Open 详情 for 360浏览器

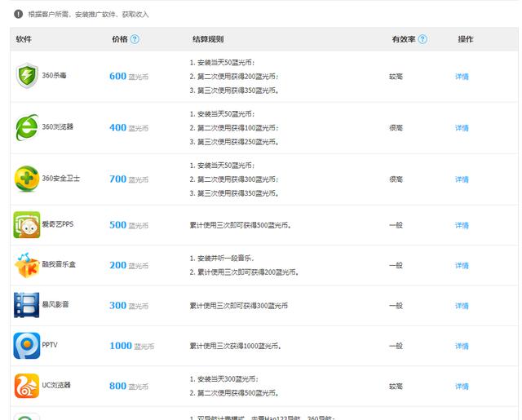coord(462,128)
